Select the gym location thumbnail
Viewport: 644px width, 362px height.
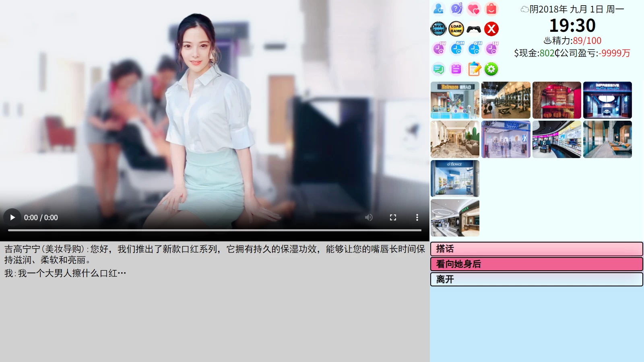506,100
